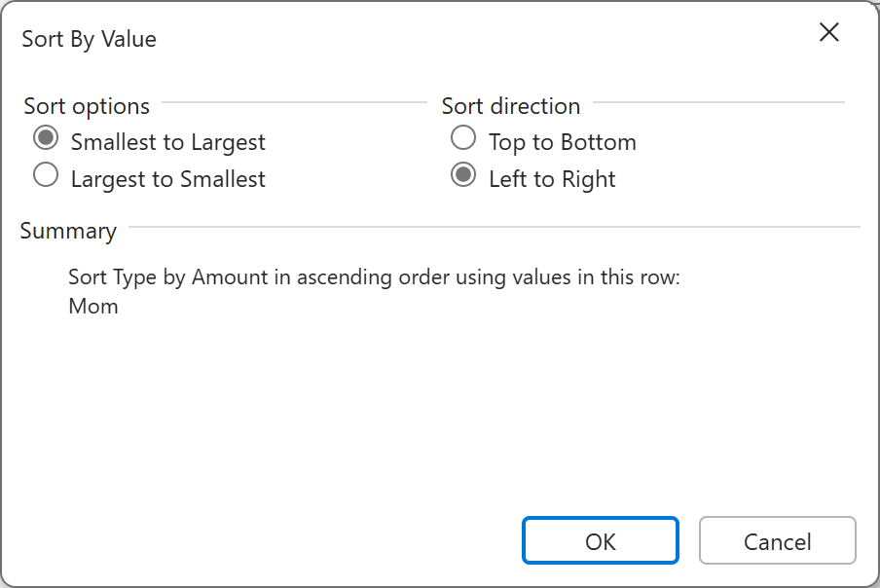The height and width of the screenshot is (588, 880).
Task: Enable the Top to Bottom radio button
Action: [463, 138]
